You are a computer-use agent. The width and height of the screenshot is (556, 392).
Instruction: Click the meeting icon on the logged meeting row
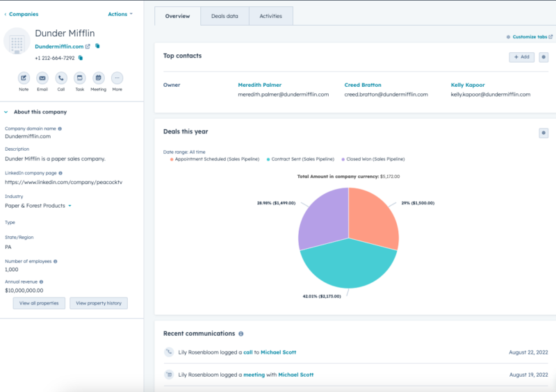click(169, 375)
